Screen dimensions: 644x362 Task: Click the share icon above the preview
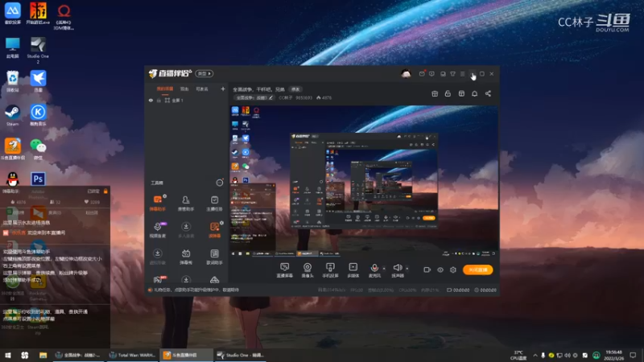pyautogui.click(x=488, y=93)
